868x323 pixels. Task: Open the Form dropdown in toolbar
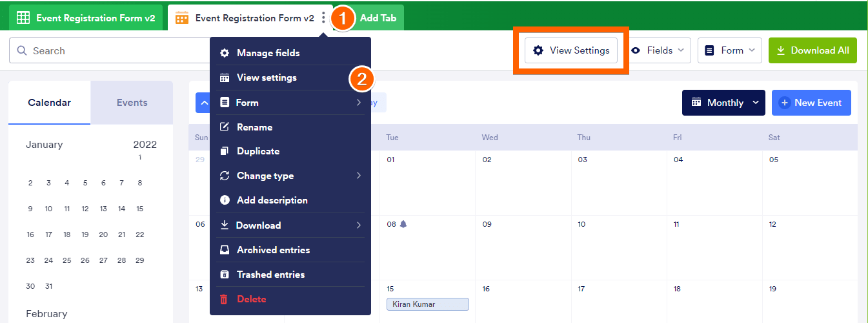729,50
